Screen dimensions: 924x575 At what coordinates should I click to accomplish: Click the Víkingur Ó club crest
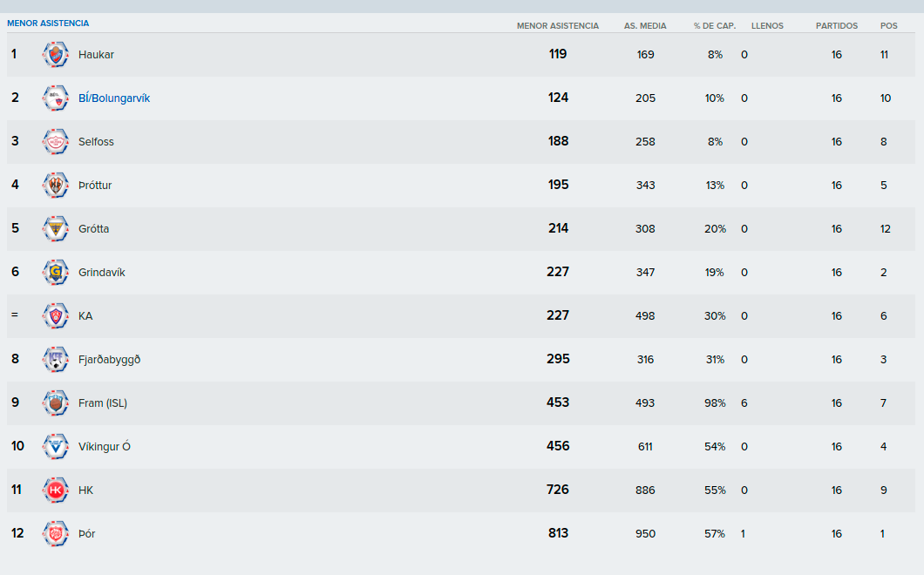point(56,447)
